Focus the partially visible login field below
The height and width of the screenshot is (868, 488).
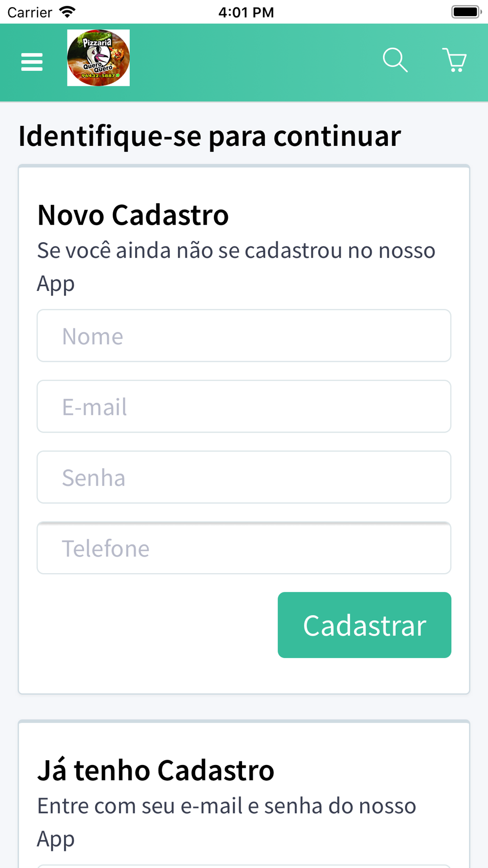(244, 866)
